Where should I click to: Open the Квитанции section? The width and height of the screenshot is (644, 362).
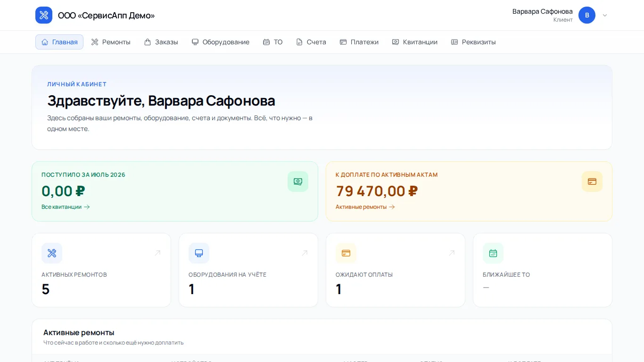(414, 42)
